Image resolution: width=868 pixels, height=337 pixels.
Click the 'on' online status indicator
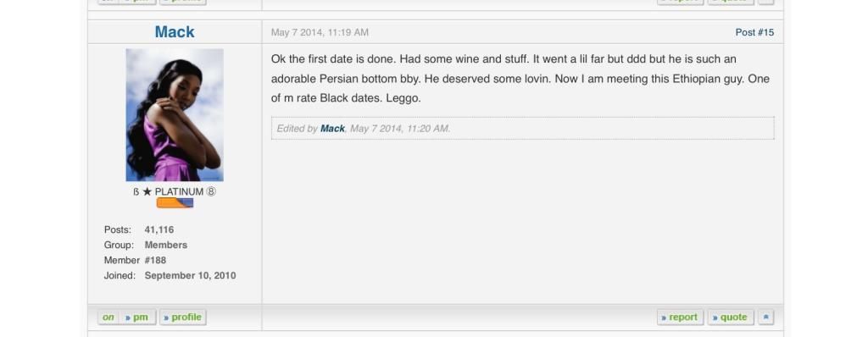(x=108, y=317)
